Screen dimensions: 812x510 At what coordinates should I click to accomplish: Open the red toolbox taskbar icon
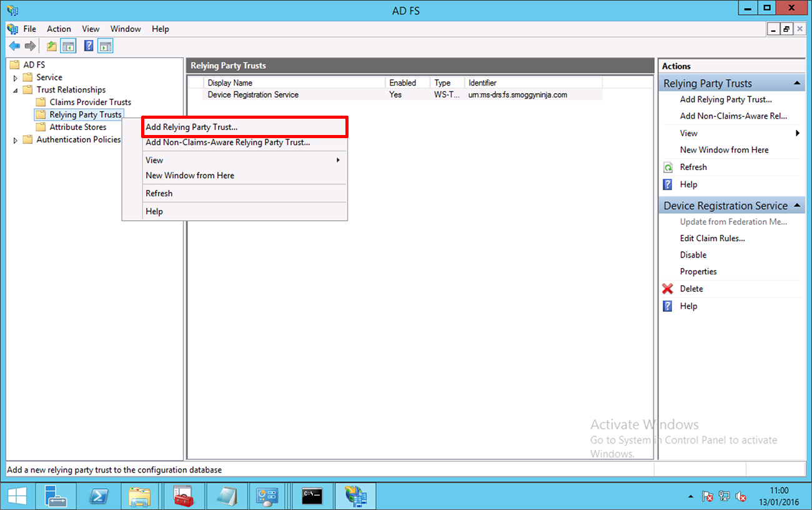183,496
